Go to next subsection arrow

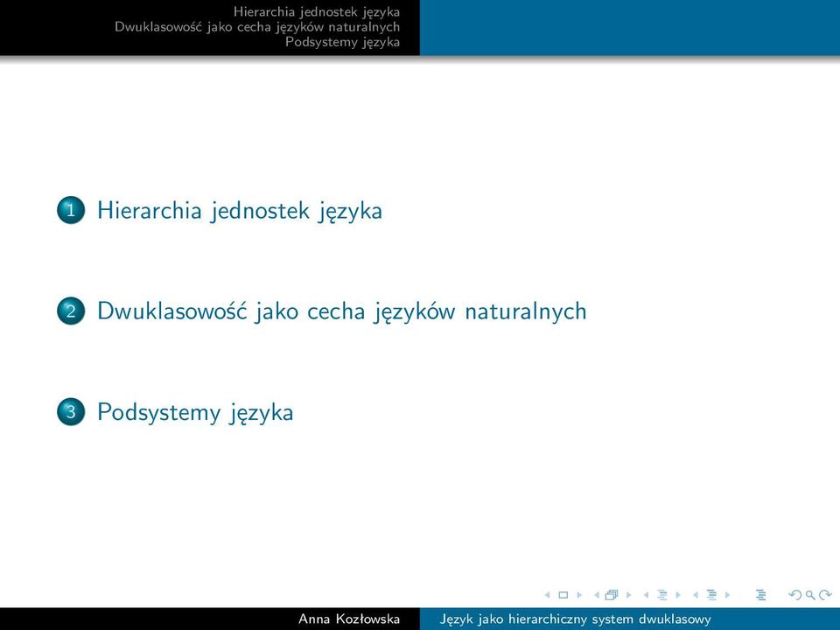tap(678, 595)
